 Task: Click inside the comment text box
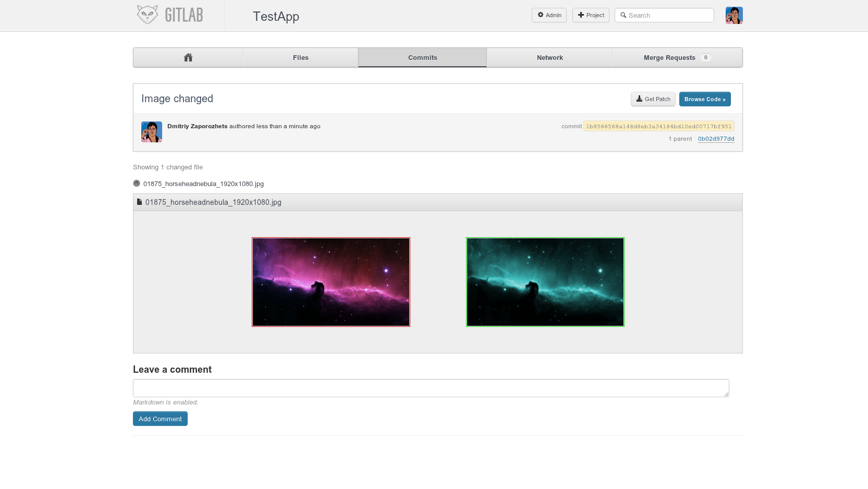[431, 388]
